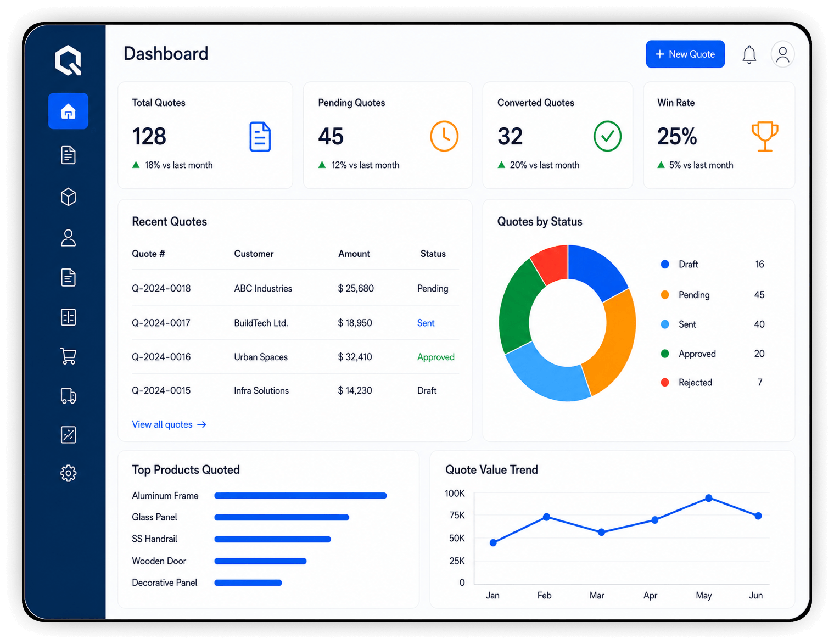Click the Q logo in the sidebar
This screenshot has height=644, width=834.
tap(68, 60)
